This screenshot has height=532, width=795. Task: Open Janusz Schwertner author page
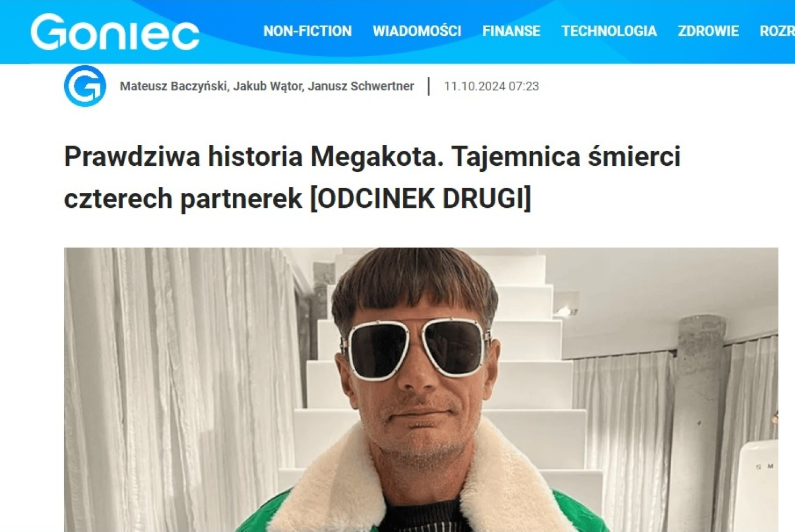[361, 86]
